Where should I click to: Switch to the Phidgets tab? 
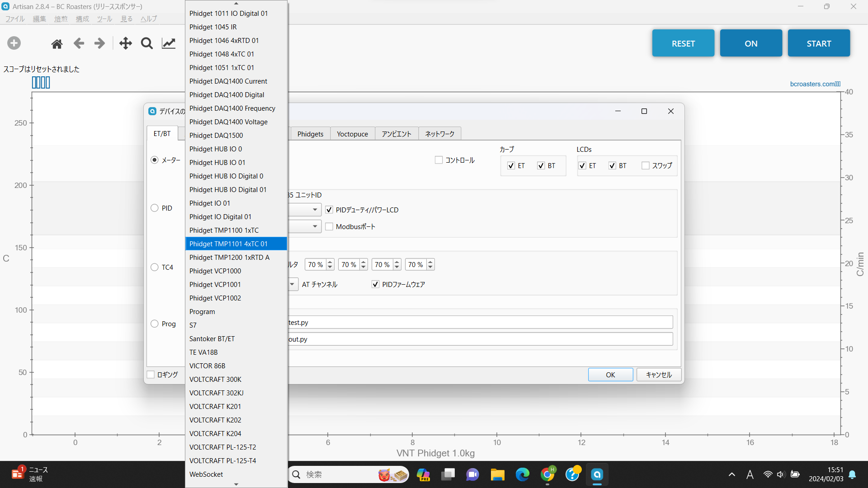[311, 134]
